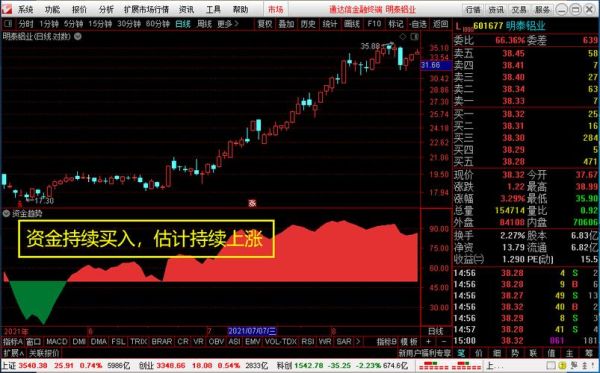600x373 pixels.
Task: Click the 行情 button at top right
Action: [x=473, y=10]
